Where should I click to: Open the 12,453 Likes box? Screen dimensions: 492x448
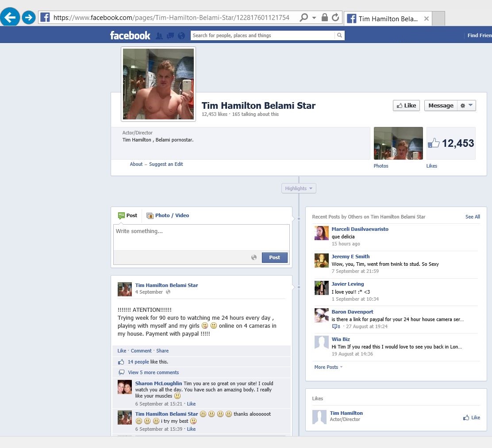451,143
